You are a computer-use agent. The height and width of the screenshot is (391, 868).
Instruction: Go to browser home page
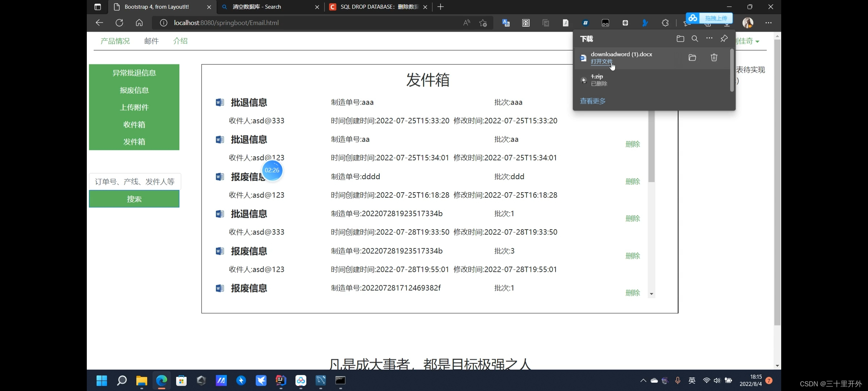[139, 23]
